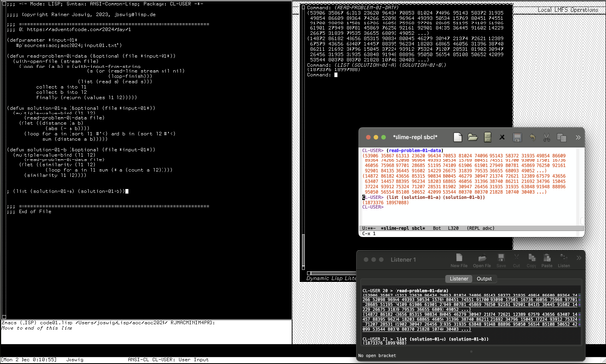Click Open File in Listener 1 toolbar
The height and width of the screenshot is (364, 606).
482,260
